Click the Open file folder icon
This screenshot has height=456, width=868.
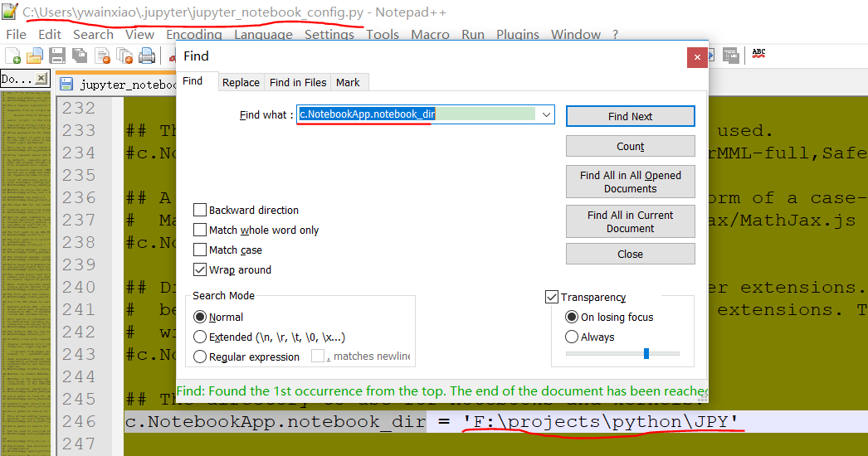click(35, 56)
